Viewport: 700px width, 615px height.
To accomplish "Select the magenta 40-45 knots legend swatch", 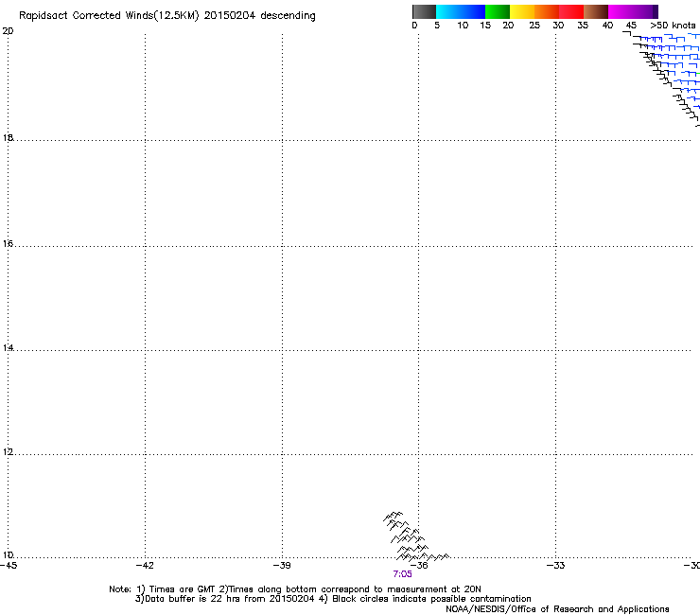I will (621, 11).
